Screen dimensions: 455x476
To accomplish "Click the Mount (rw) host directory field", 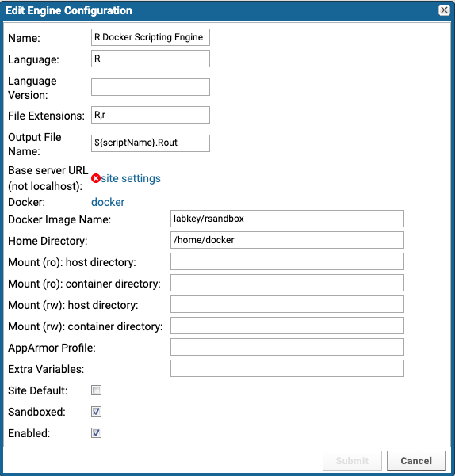I will 287,304.
